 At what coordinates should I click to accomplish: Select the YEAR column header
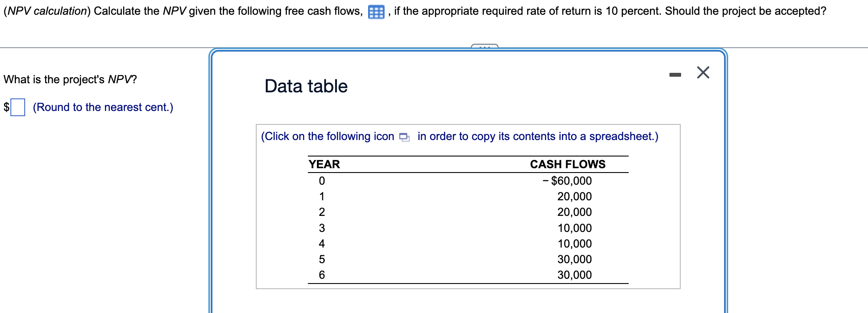(324, 164)
